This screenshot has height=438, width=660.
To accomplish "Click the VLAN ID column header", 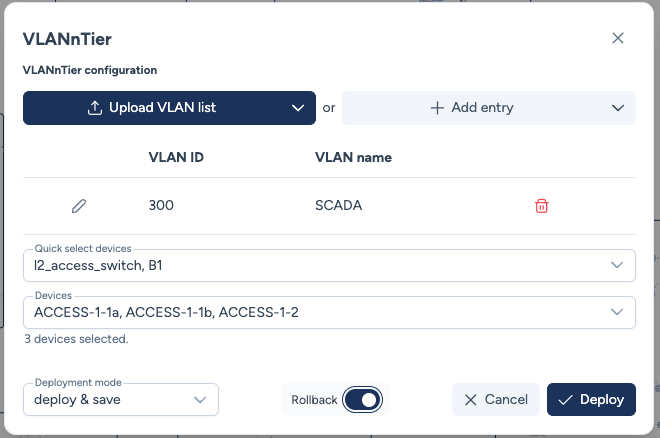I will click(176, 157).
